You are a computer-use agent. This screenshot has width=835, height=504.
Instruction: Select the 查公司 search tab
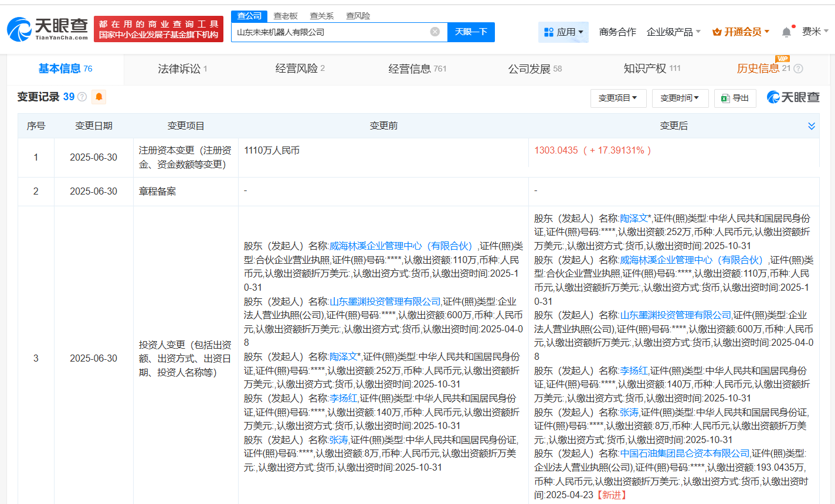[249, 16]
